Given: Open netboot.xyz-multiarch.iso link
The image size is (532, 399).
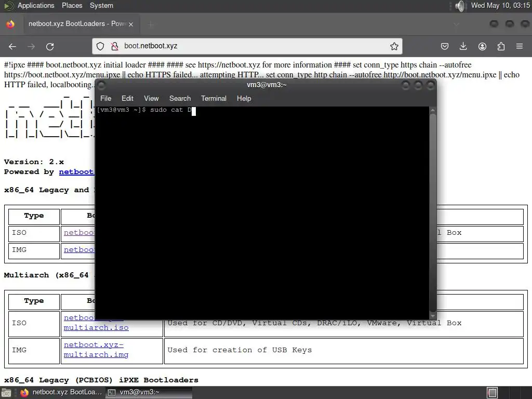Looking at the screenshot, I should [96, 323].
